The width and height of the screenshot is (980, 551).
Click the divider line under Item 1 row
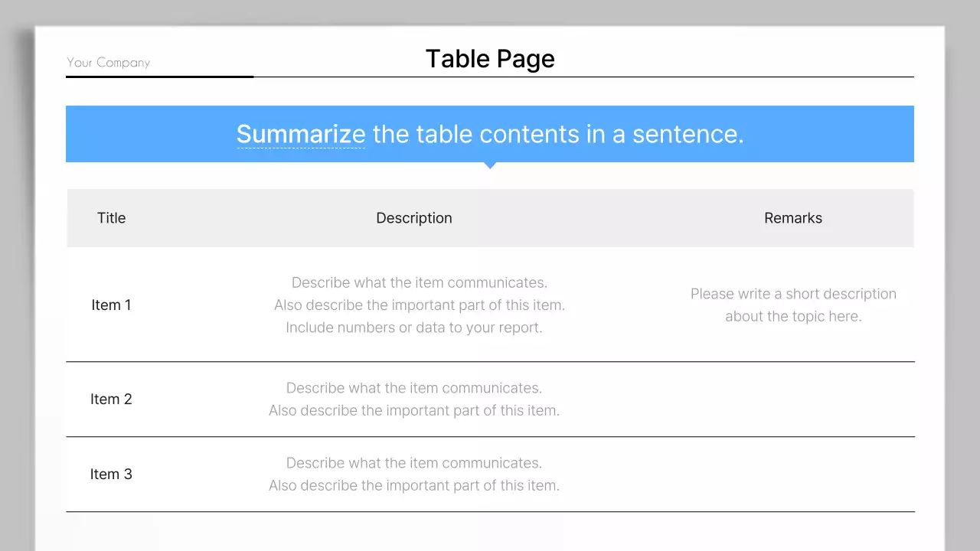point(490,360)
